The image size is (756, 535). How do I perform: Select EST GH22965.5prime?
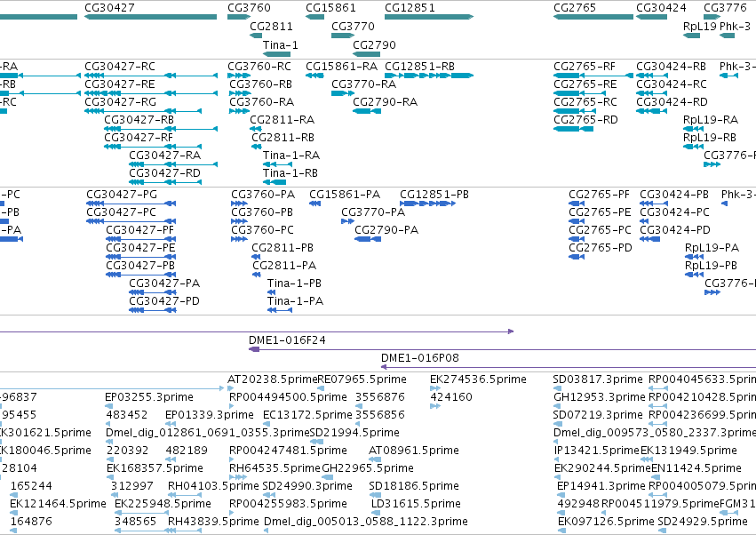[x=368, y=467]
